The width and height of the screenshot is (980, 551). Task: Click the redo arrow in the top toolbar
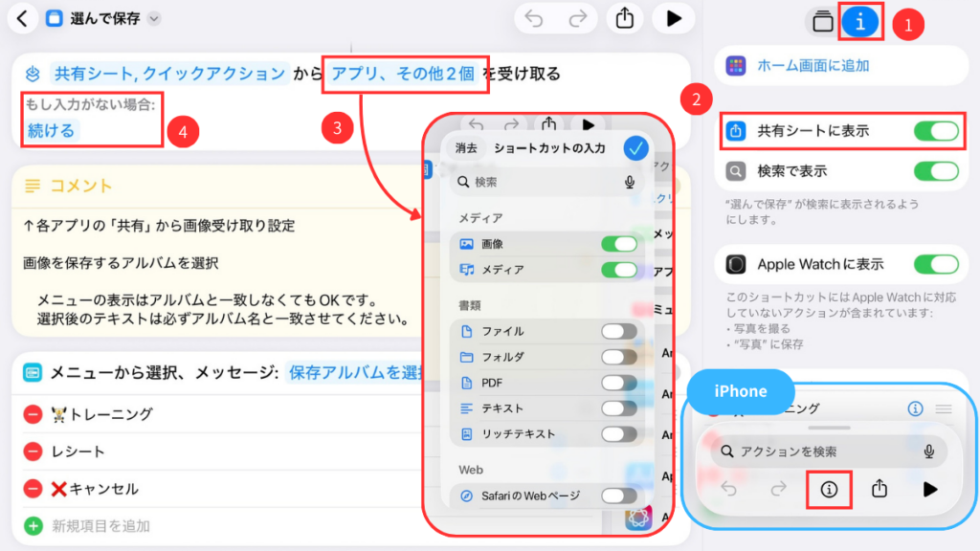577,18
